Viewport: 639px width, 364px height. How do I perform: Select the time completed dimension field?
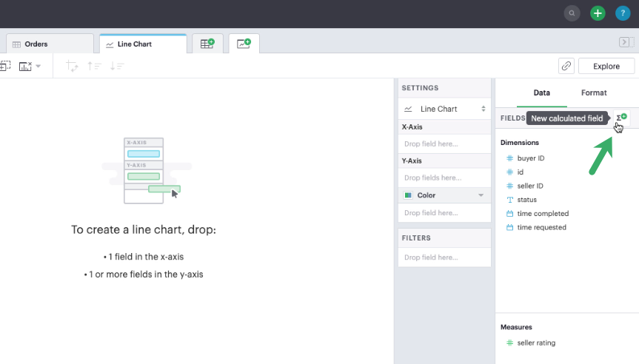(x=543, y=213)
